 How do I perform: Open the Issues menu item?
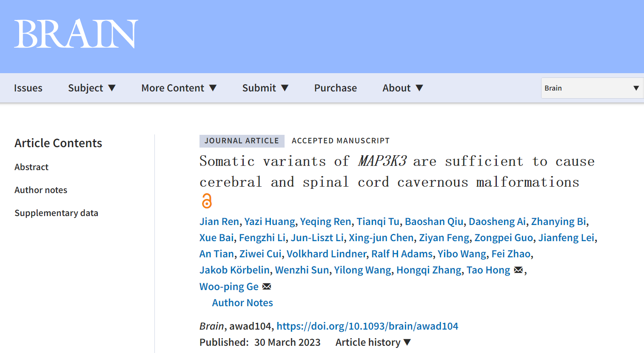pyautogui.click(x=28, y=88)
